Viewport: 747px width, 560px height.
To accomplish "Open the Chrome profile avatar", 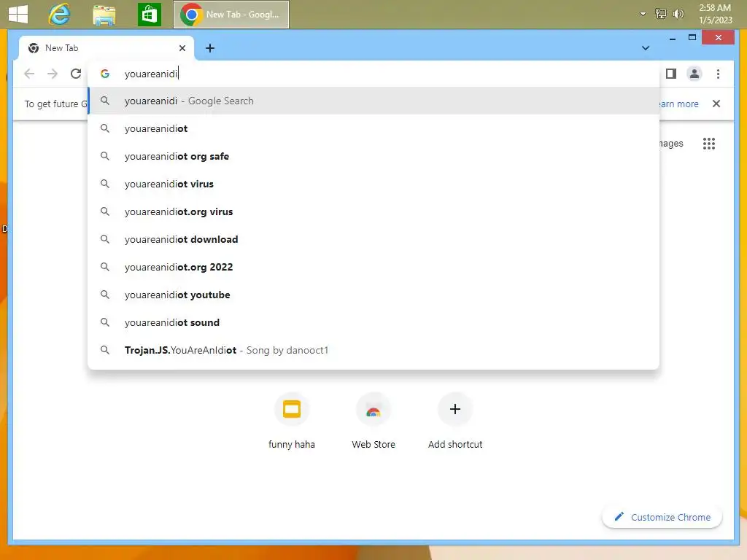I will coord(694,74).
